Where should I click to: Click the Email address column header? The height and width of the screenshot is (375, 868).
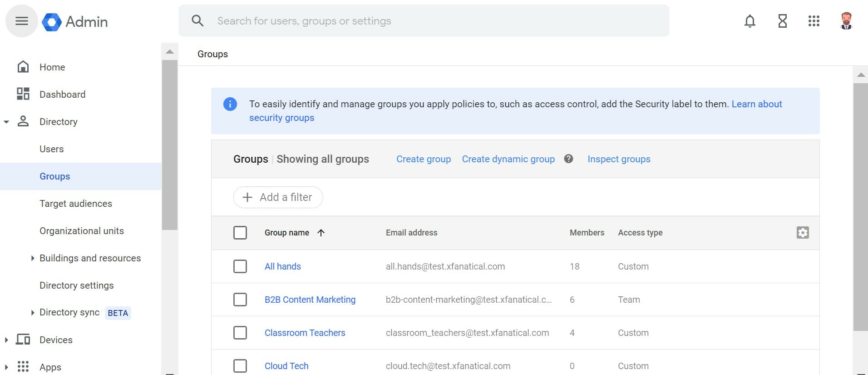(412, 233)
